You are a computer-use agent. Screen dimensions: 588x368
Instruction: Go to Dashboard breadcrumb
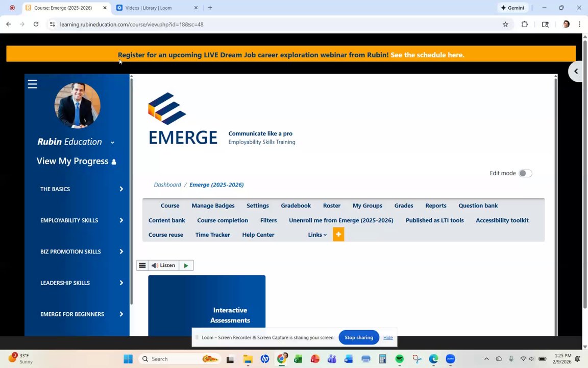point(167,185)
